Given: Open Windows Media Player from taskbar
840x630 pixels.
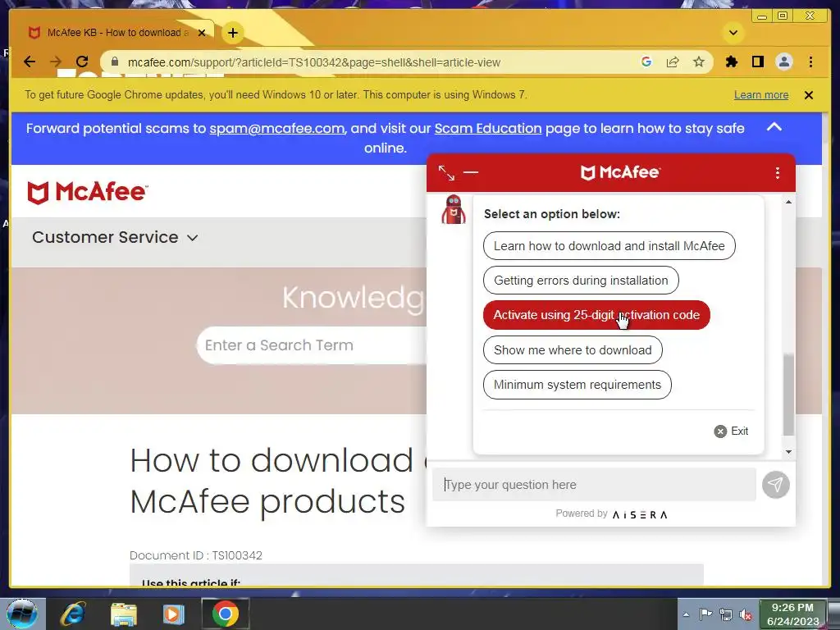Looking at the screenshot, I should tap(174, 614).
